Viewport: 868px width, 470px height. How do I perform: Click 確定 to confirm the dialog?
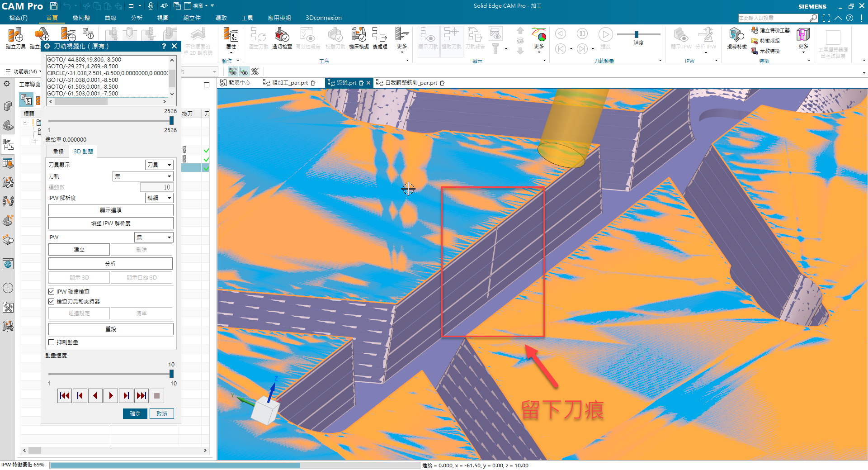tap(135, 414)
